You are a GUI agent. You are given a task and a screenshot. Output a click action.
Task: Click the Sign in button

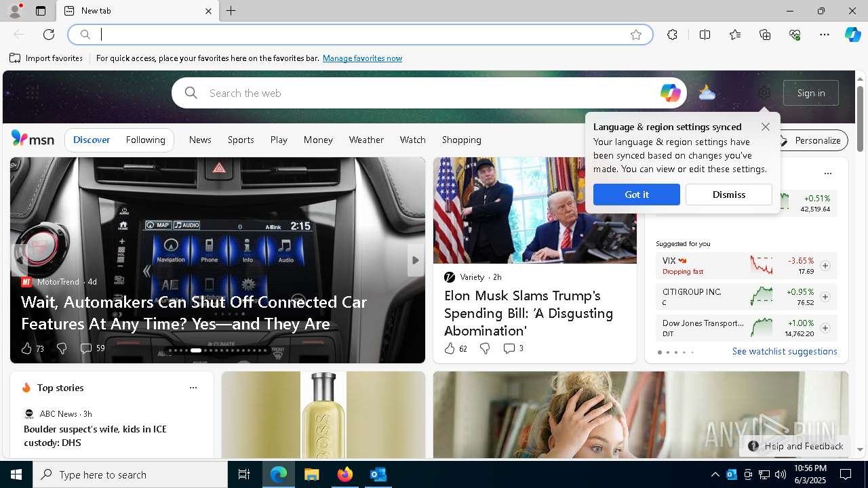[x=811, y=93]
